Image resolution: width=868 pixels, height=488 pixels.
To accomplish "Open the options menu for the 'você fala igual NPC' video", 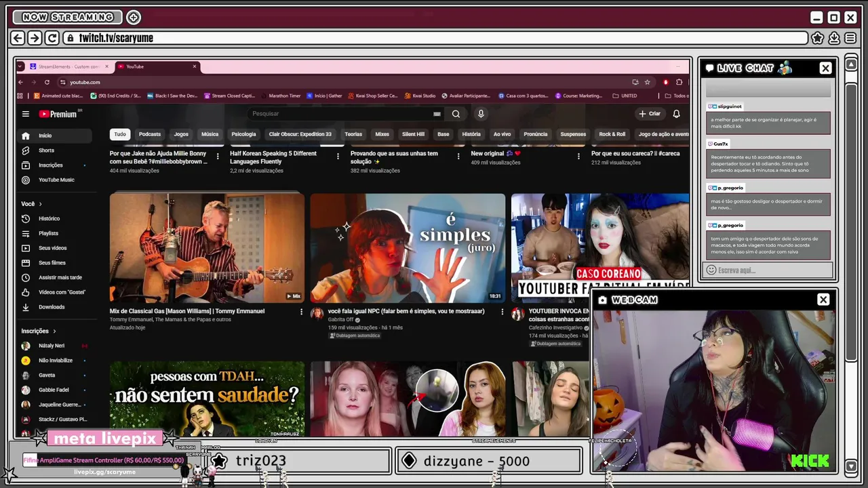I will [502, 312].
